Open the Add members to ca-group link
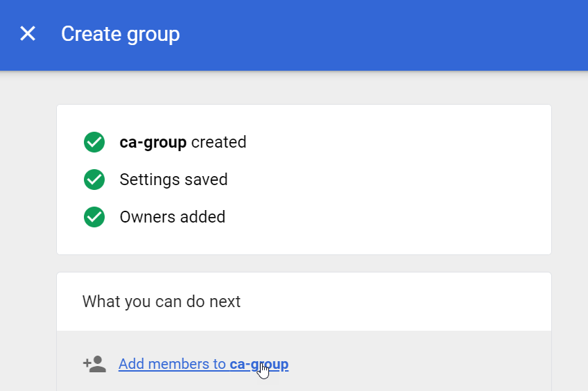 [203, 364]
